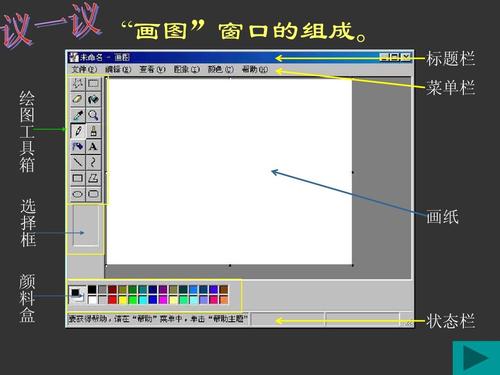Minimize the Paint window
The height and width of the screenshot is (375, 500).
click(384, 57)
